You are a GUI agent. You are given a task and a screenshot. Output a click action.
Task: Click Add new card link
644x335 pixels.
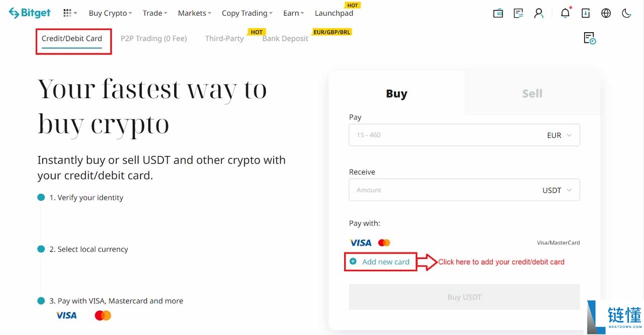[385, 262]
